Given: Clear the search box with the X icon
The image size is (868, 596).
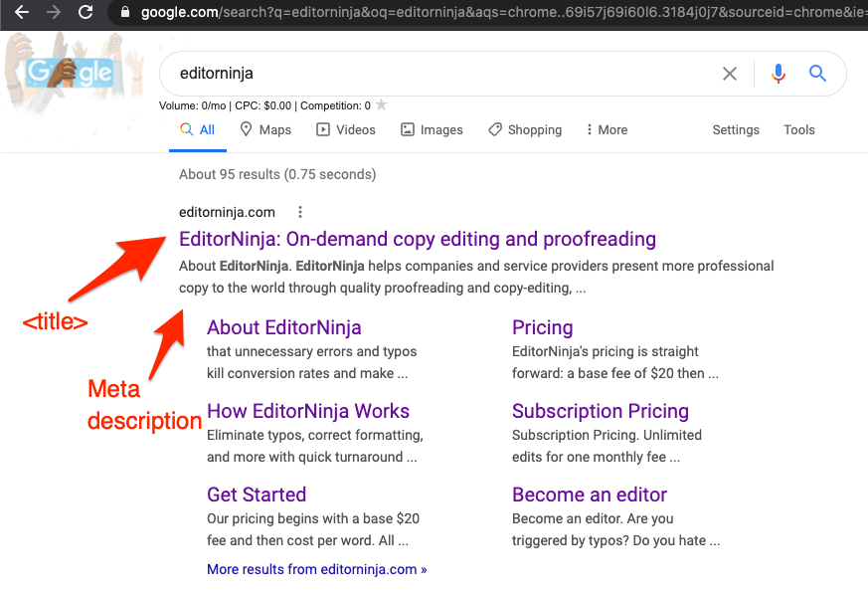Looking at the screenshot, I should coord(730,73).
